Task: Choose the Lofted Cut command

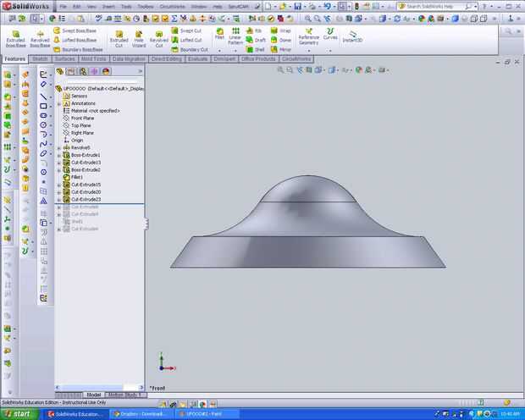Action: tap(187, 40)
